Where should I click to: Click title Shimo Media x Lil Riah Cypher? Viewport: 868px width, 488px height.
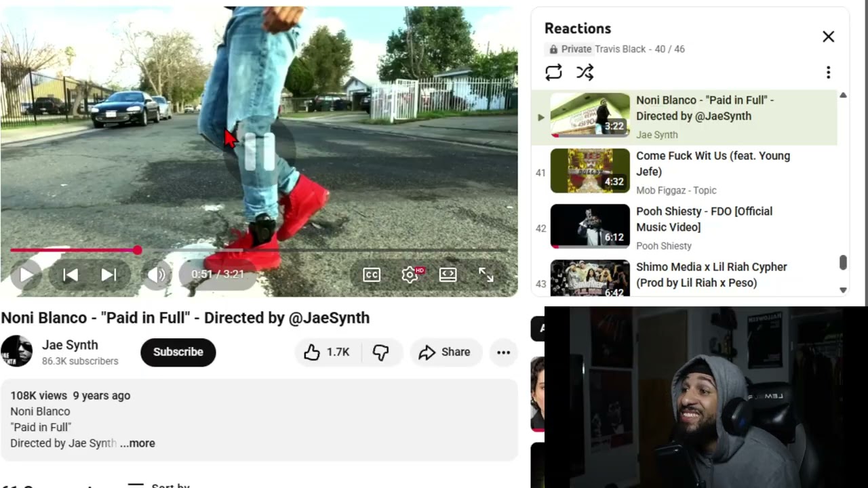(711, 274)
